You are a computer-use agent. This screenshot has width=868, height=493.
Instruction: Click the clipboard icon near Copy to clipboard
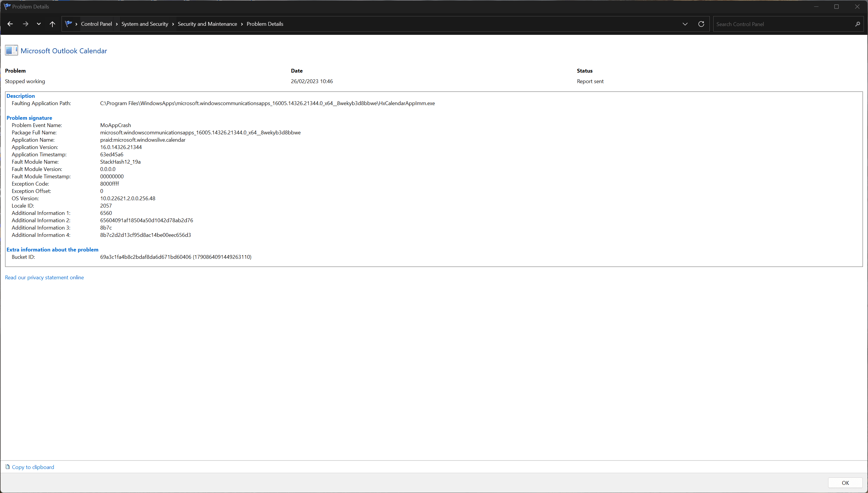click(7, 467)
